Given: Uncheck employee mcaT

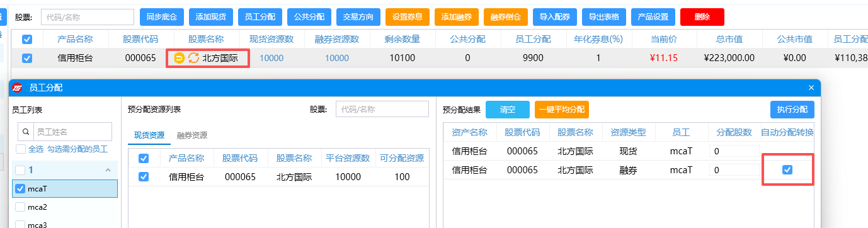Looking at the screenshot, I should click(20, 188).
